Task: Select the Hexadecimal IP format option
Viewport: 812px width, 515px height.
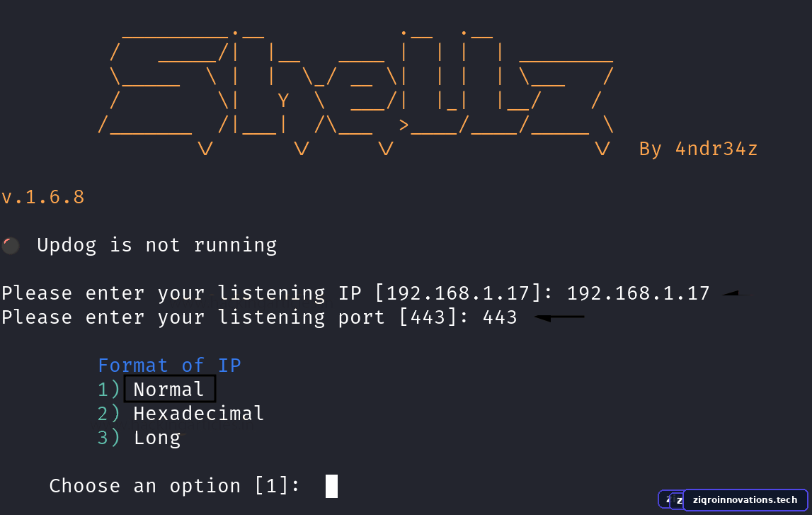Action: pos(199,414)
